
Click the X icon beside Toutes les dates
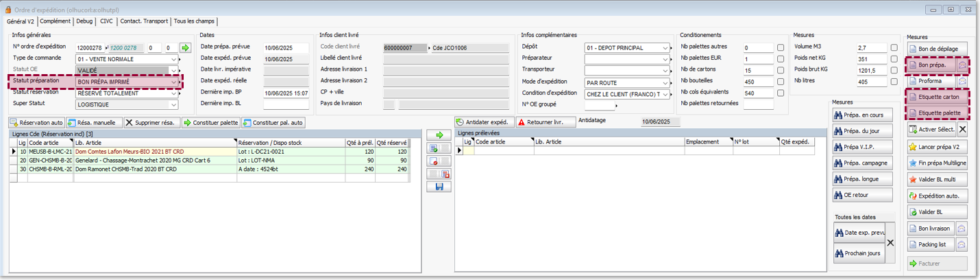pyautogui.click(x=890, y=243)
